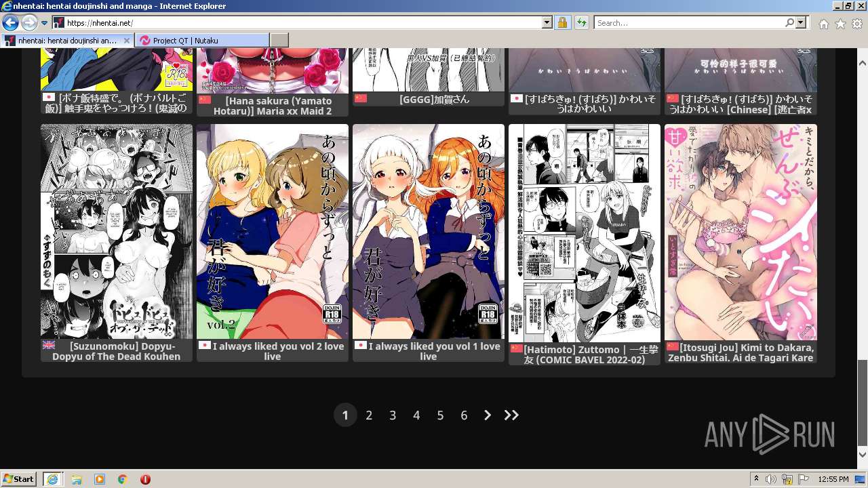868x488 pixels.
Task: Click the next page single chevron
Action: 488,415
